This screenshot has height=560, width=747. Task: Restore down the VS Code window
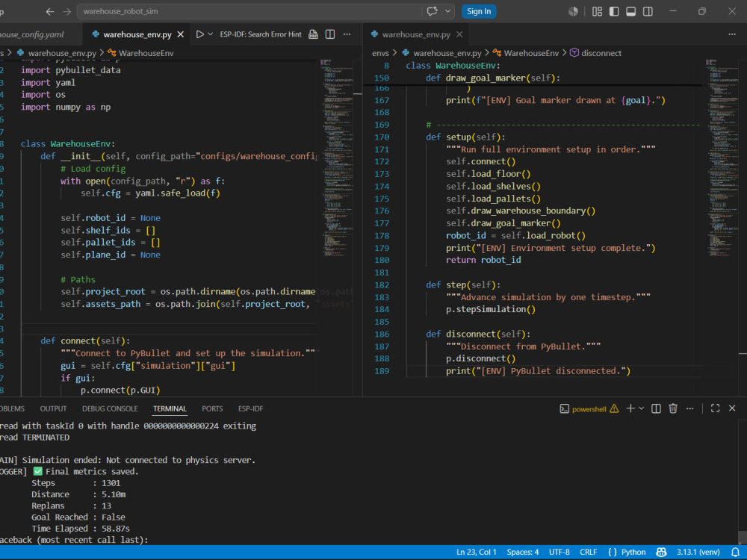(x=701, y=11)
